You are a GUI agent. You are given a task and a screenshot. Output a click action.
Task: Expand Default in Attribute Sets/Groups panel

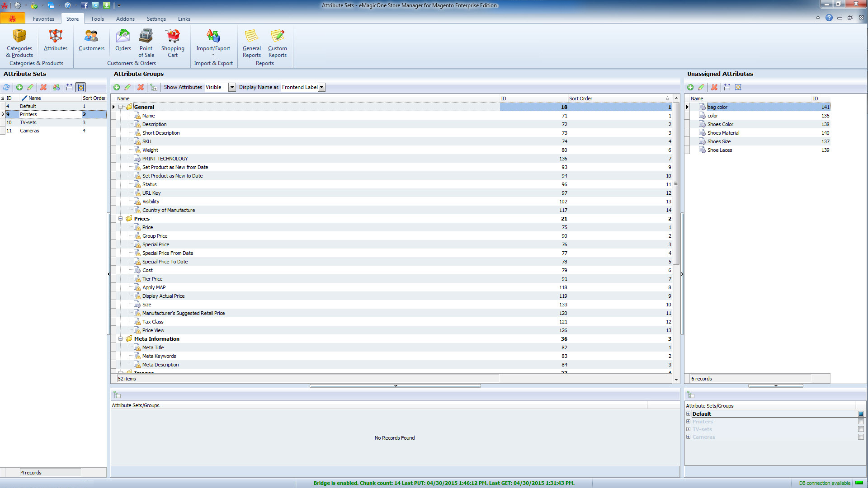[688, 414]
